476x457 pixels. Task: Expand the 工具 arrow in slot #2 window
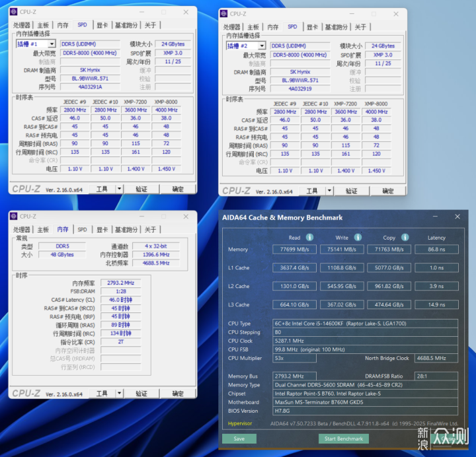click(329, 191)
